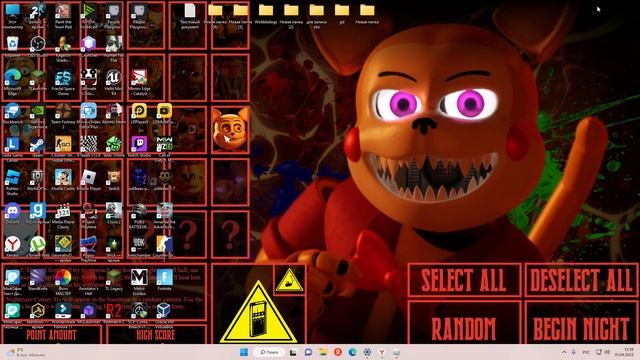Open the Roblox Player shortcut
Viewport: 640px width, 360px height.
pos(88,178)
